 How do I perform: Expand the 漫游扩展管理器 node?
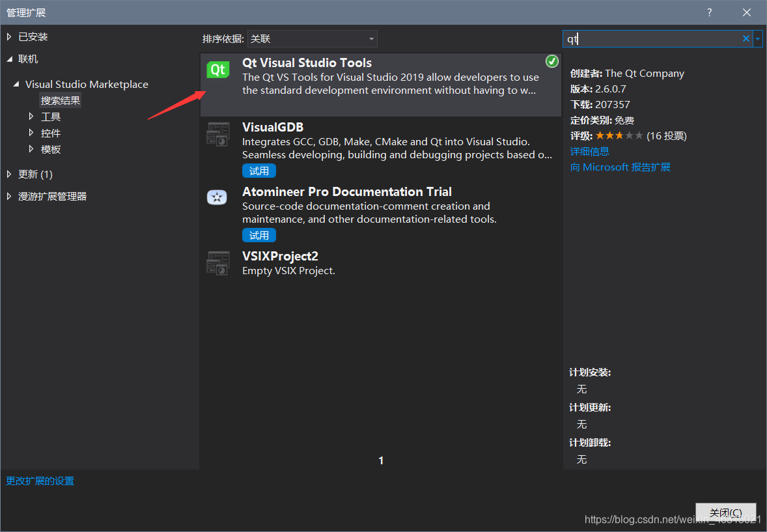tap(9, 196)
